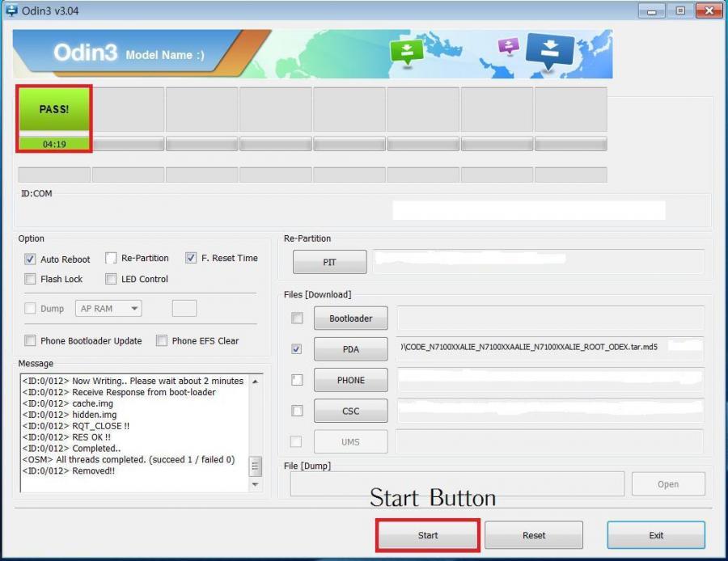This screenshot has height=561, width=728.
Task: Choose a file with Bootloader button
Action: coord(350,318)
